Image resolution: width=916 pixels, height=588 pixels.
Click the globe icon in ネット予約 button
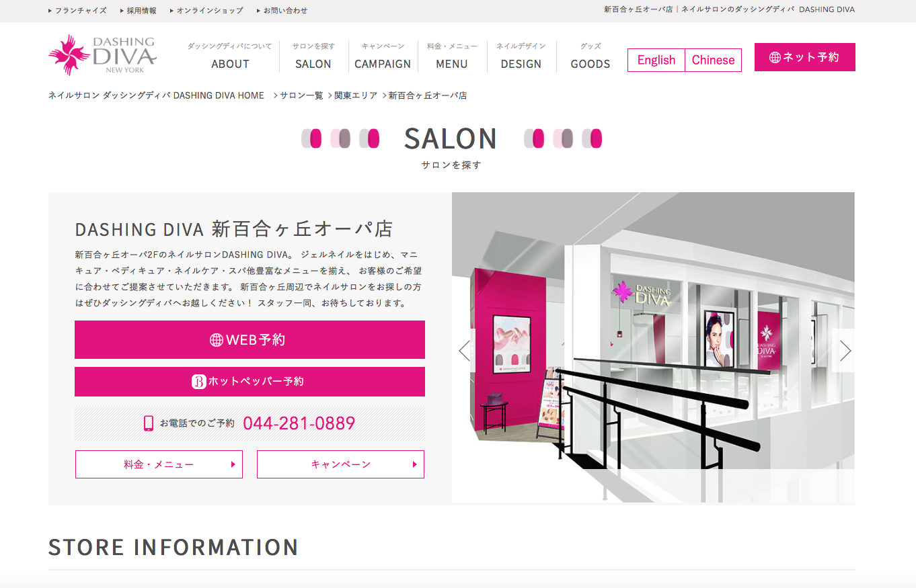pyautogui.click(x=775, y=57)
